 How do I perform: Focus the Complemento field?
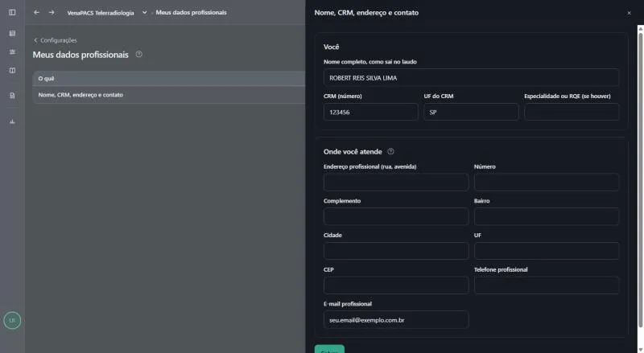tap(396, 216)
